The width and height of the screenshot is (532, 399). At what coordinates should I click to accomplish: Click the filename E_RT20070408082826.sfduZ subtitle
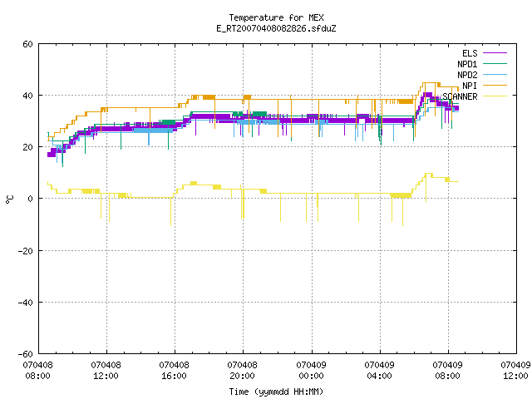[x=276, y=28]
